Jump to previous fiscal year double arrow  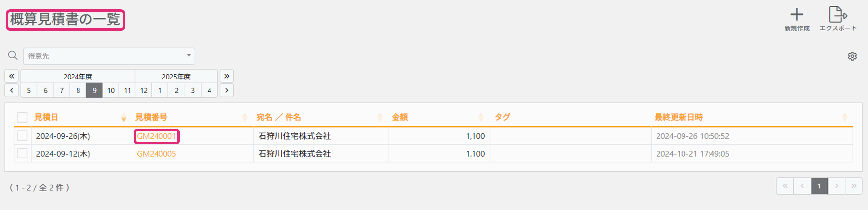pos(12,76)
